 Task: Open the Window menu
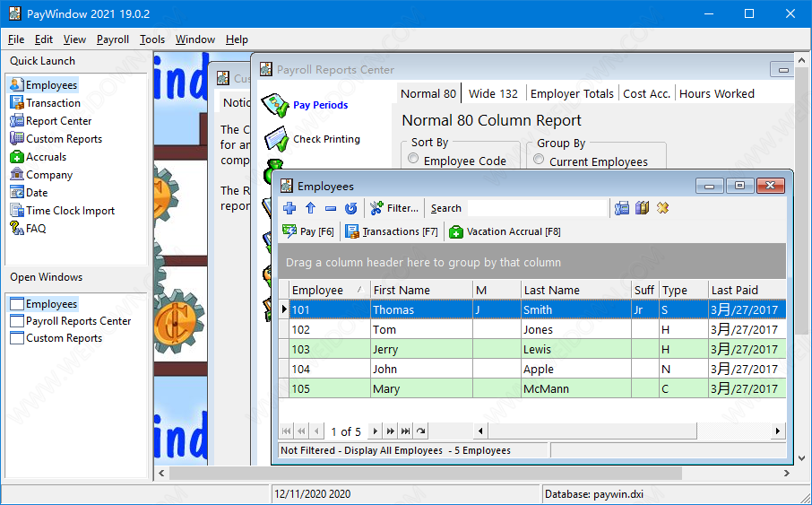195,39
